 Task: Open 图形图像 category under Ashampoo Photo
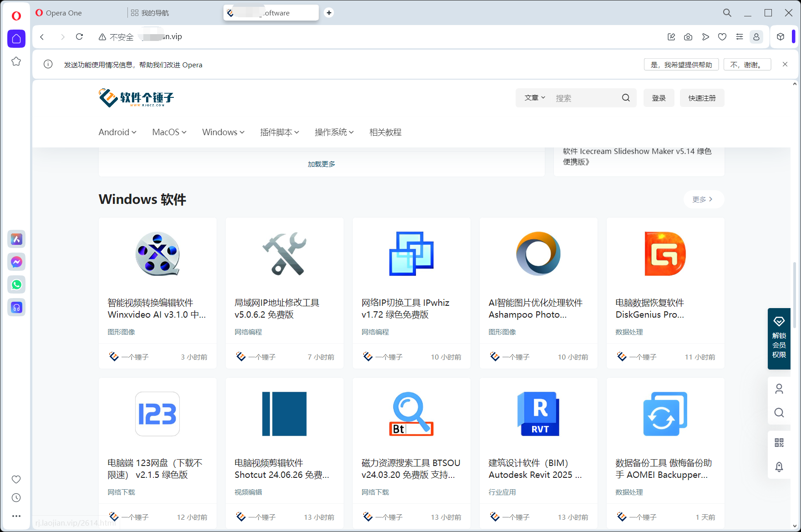tap(502, 332)
